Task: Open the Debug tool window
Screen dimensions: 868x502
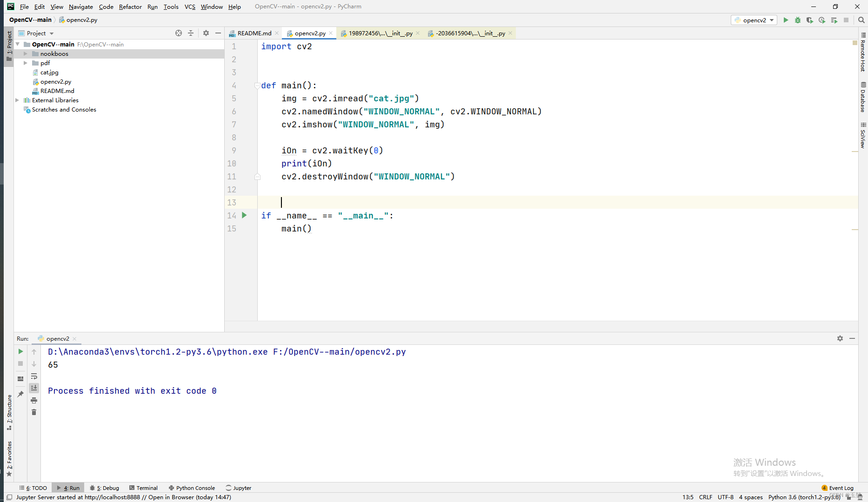Action: [x=105, y=488]
